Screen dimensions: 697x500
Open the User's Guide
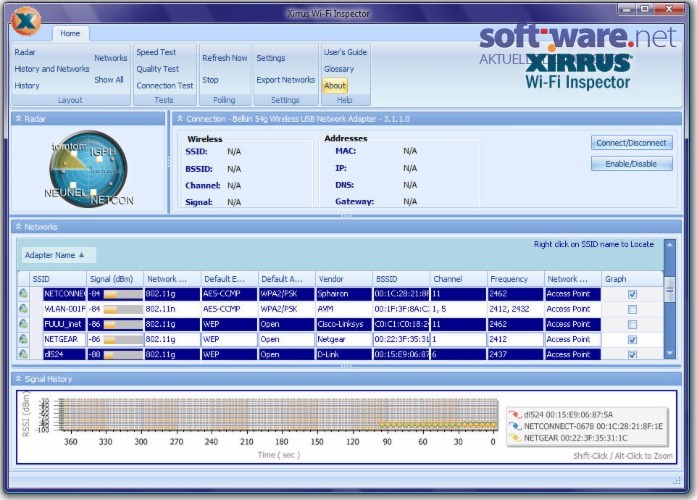click(x=345, y=52)
